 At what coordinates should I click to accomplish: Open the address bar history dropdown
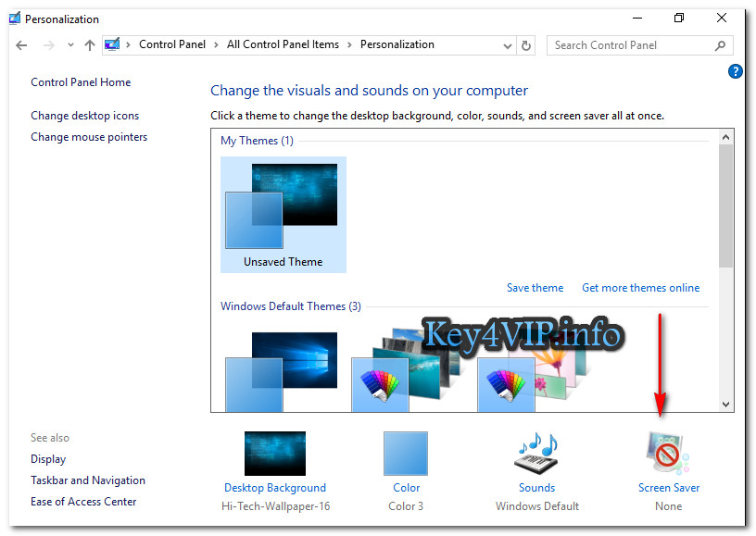[507, 45]
